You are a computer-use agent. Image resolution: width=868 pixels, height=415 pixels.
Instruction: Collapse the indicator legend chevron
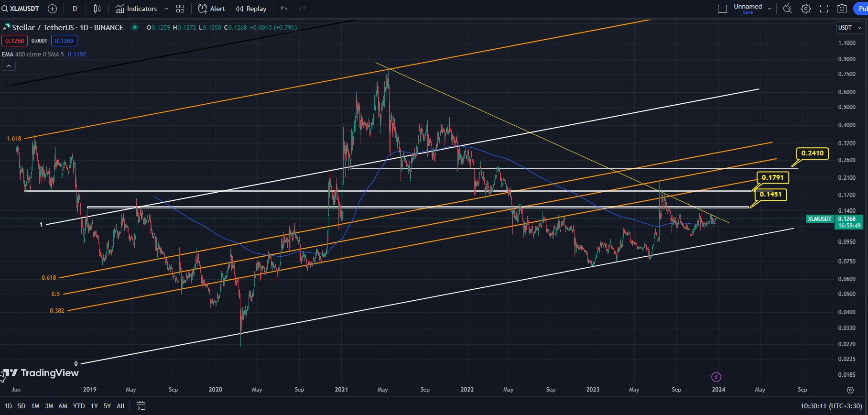pyautogui.click(x=9, y=66)
